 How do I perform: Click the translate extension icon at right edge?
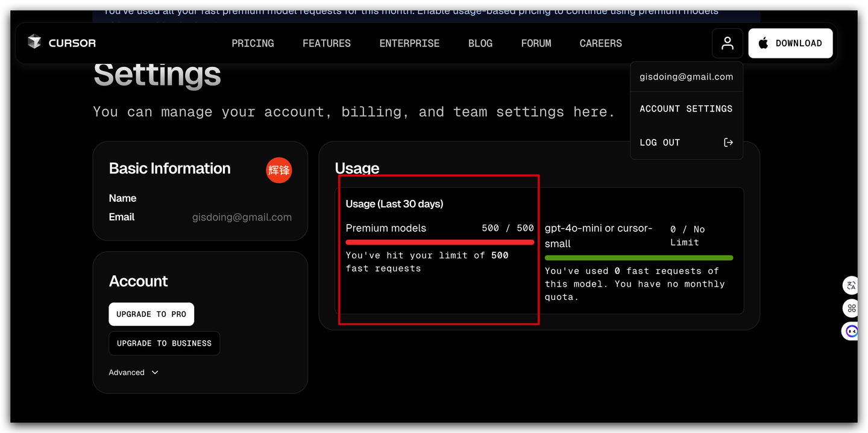[x=851, y=285]
